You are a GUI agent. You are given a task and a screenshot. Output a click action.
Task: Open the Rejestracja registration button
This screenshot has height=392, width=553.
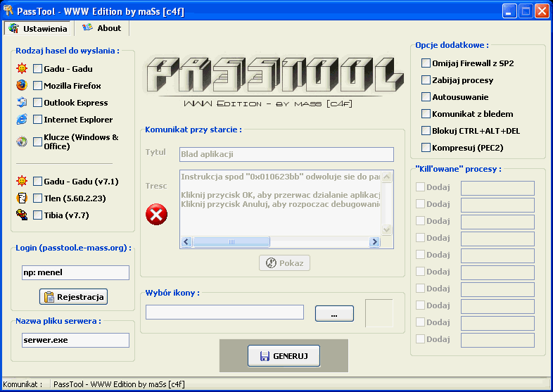pos(74,297)
